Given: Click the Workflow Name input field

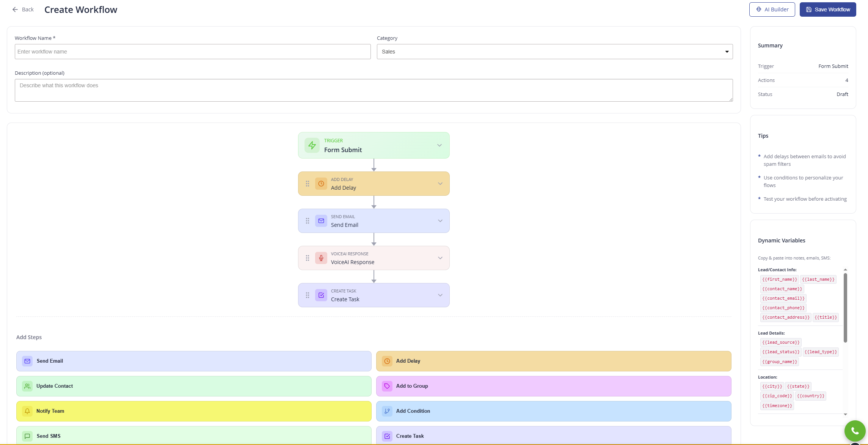Looking at the screenshot, I should coord(193,52).
